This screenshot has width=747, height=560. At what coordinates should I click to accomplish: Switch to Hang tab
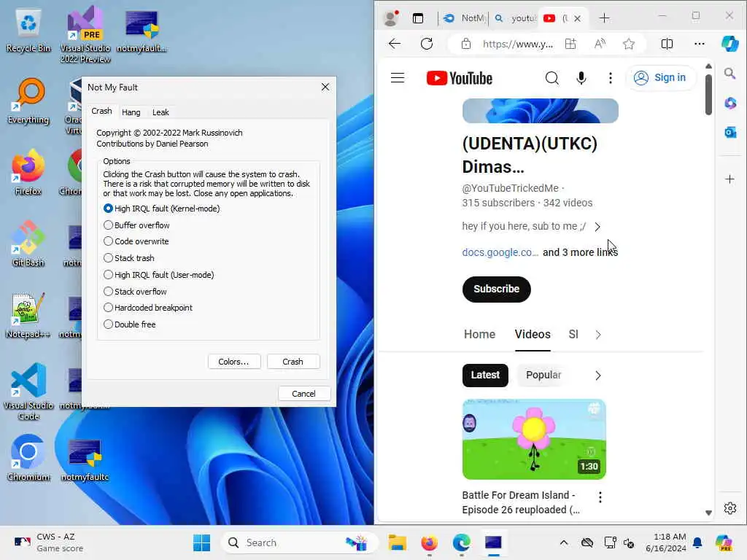click(131, 112)
